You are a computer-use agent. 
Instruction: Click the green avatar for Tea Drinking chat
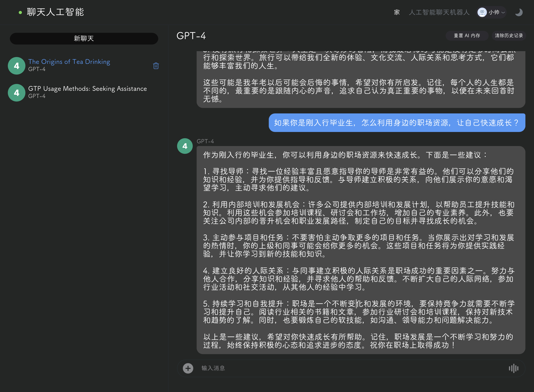(16, 66)
